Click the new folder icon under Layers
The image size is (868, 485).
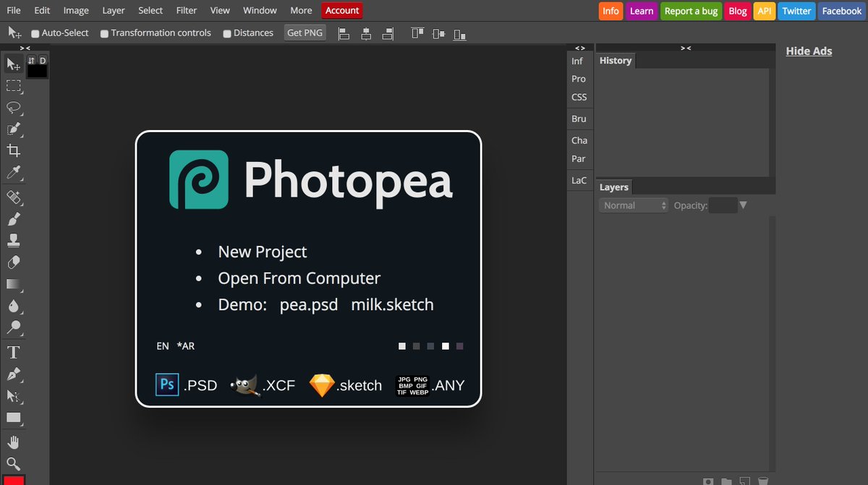click(x=726, y=481)
